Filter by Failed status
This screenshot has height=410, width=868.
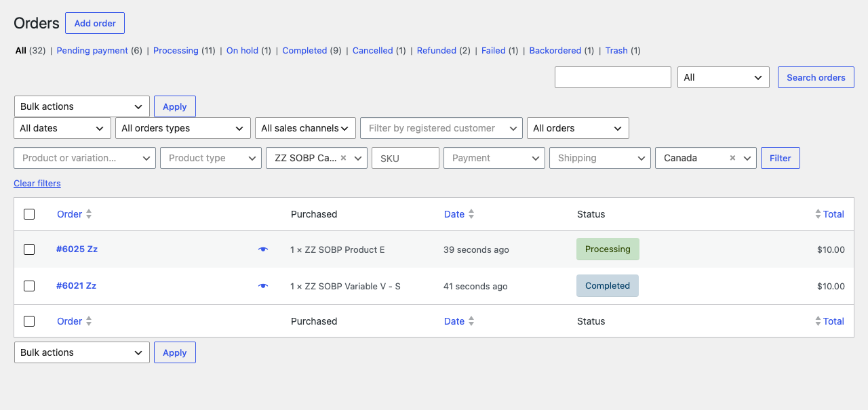(494, 50)
